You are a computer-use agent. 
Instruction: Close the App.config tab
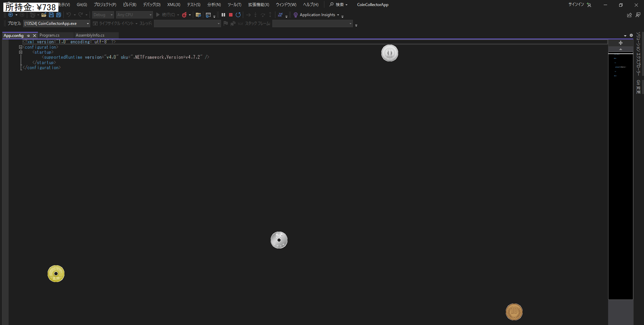(x=34, y=36)
